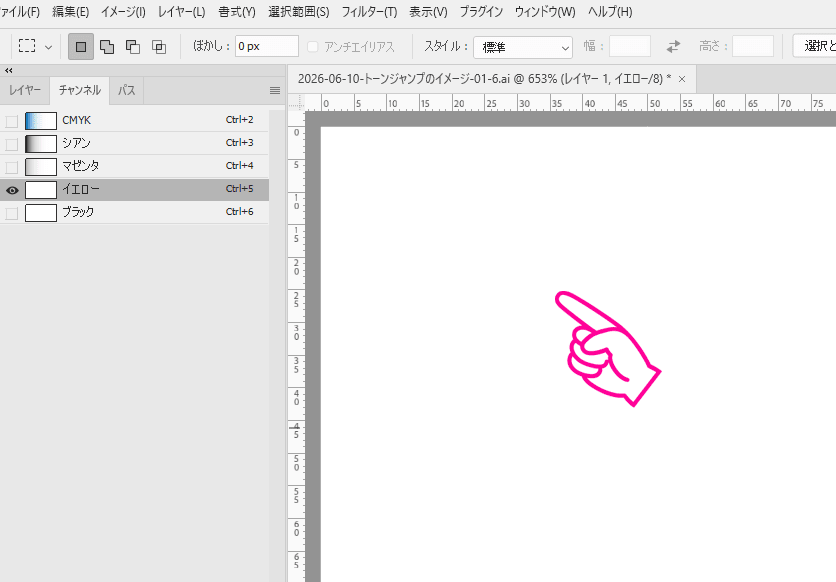This screenshot has width=836, height=582.
Task: Select the シアン channel name
Action: pyautogui.click(x=76, y=143)
